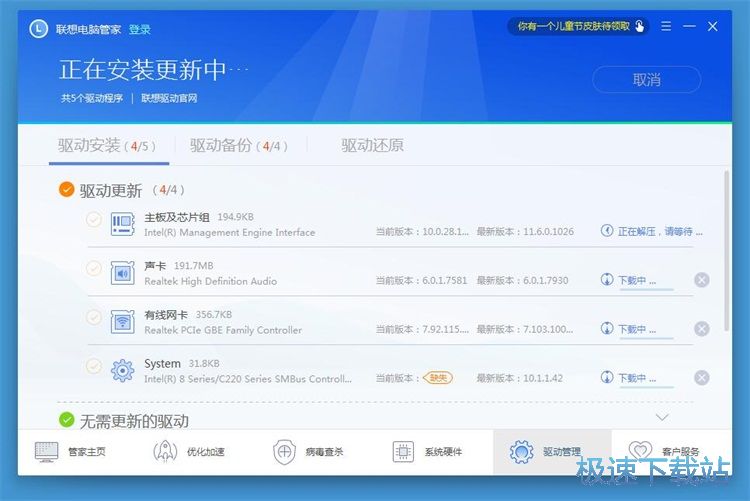Click the motherboard chipset device icon
The image size is (750, 501).
click(122, 224)
